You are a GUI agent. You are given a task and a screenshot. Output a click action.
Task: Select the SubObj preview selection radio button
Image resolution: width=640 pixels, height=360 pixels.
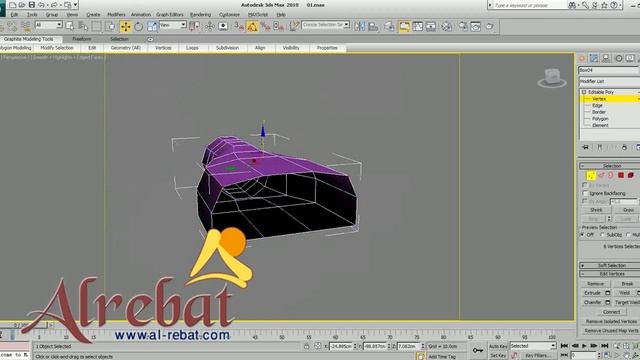(x=602, y=235)
